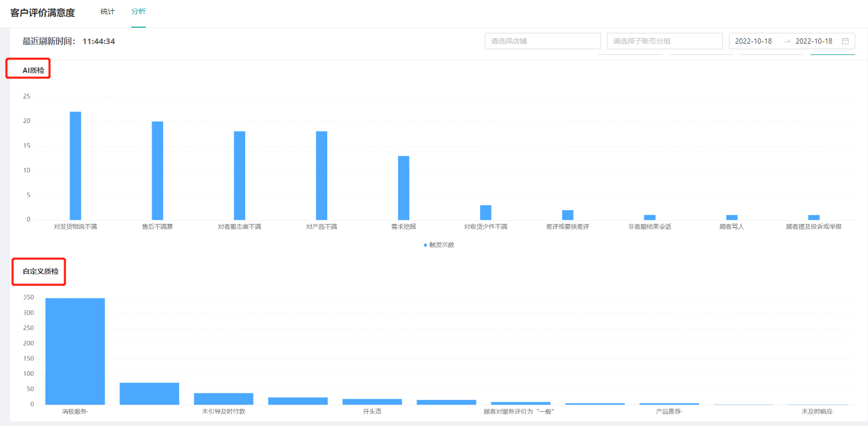Open the 请选择子账号分组 dropdown
This screenshot has height=426, width=868.
[664, 41]
